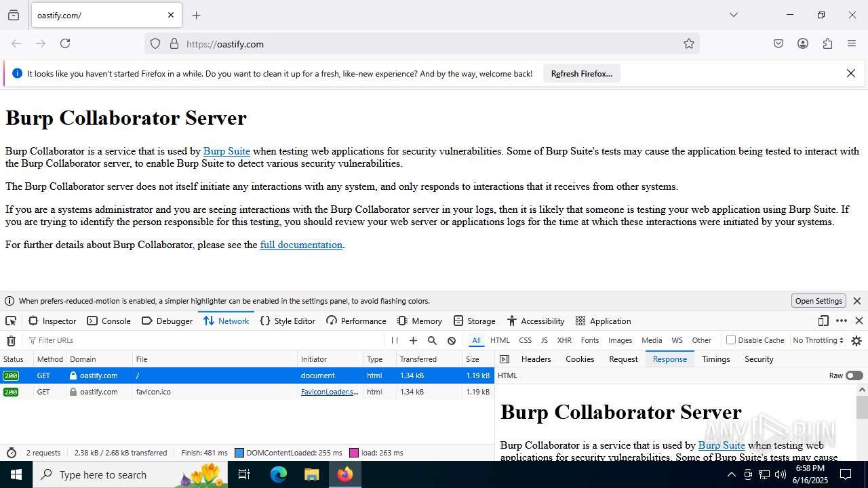Bookmark this page with the star

[689, 43]
